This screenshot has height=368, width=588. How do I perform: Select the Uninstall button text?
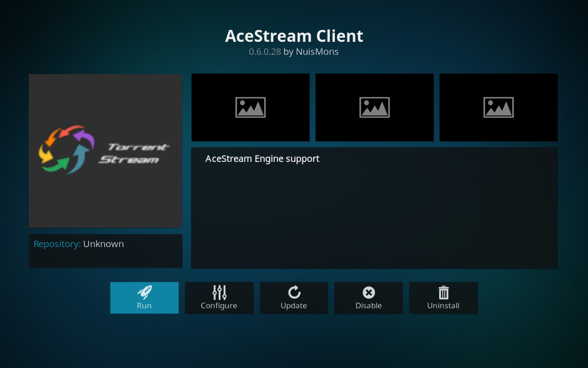(443, 305)
